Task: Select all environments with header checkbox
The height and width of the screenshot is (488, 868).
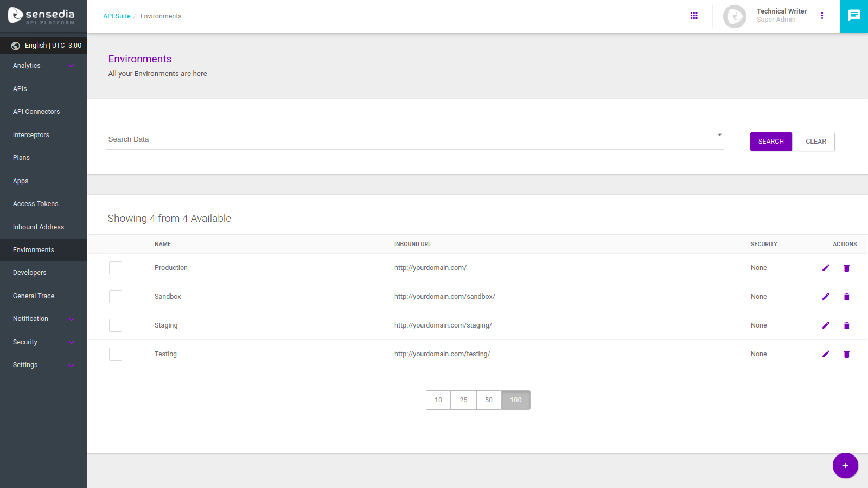Action: [116, 245]
